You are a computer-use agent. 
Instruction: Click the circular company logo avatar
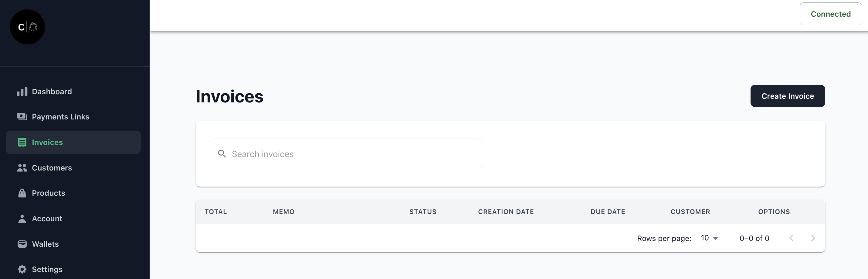tap(27, 27)
